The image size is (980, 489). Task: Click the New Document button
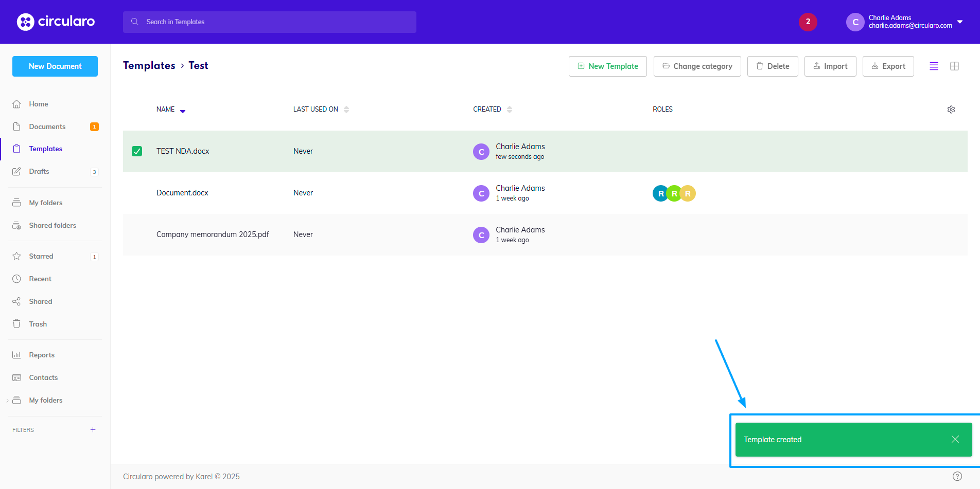point(55,66)
